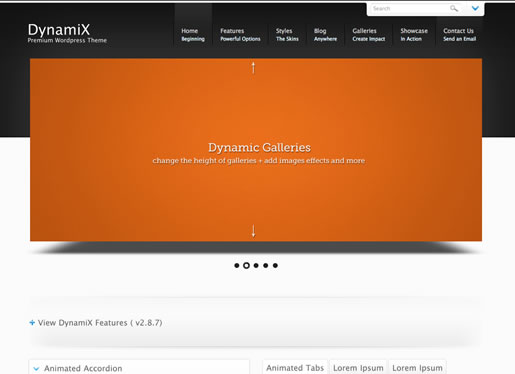The height and width of the screenshot is (374, 515).
Task: Select the fifth slider pagination dot
Action: coord(275,265)
